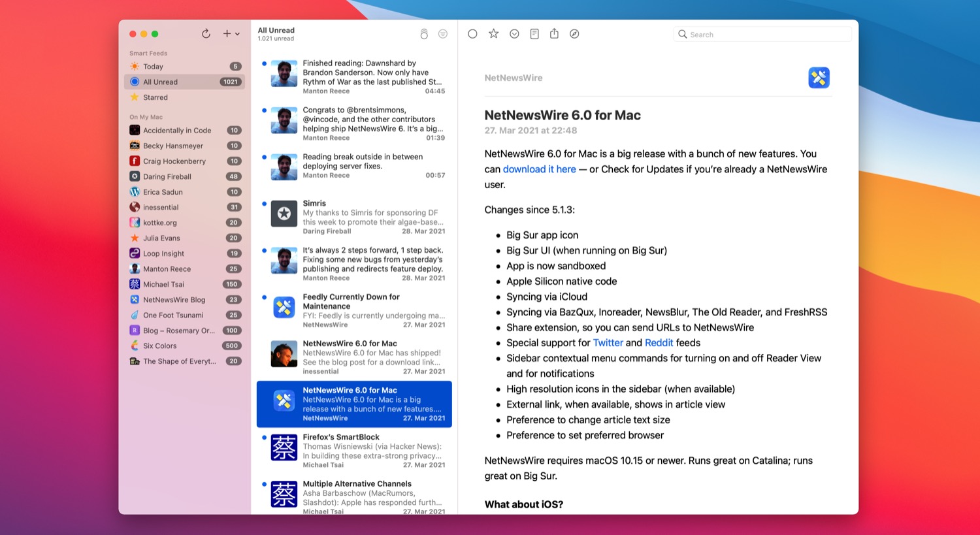Toggle the article read/unread circle
980x535 pixels.
click(472, 34)
